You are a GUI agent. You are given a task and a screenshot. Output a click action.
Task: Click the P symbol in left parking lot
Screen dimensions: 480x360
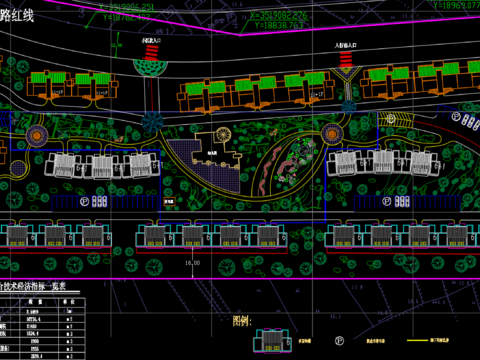[85, 202]
